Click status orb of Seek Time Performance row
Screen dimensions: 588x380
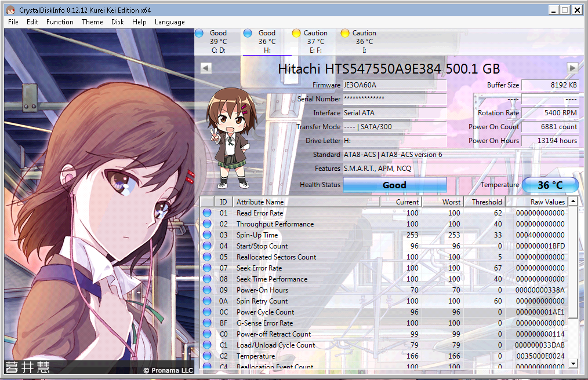pyautogui.click(x=207, y=279)
